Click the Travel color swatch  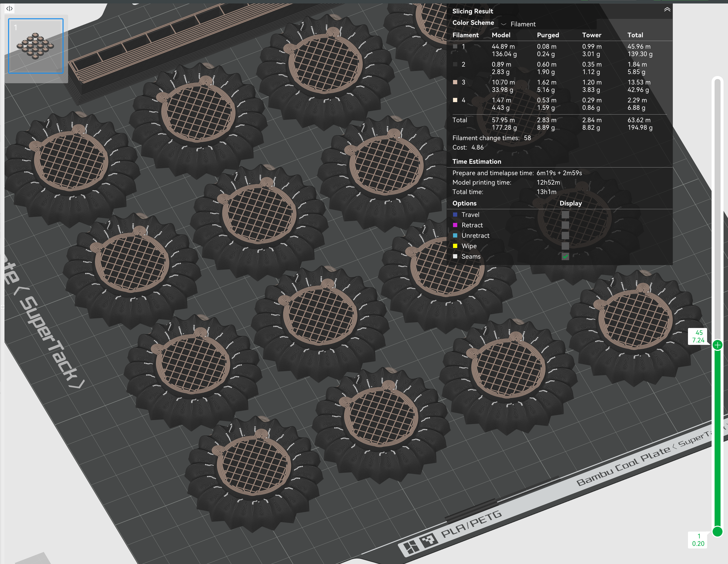455,214
